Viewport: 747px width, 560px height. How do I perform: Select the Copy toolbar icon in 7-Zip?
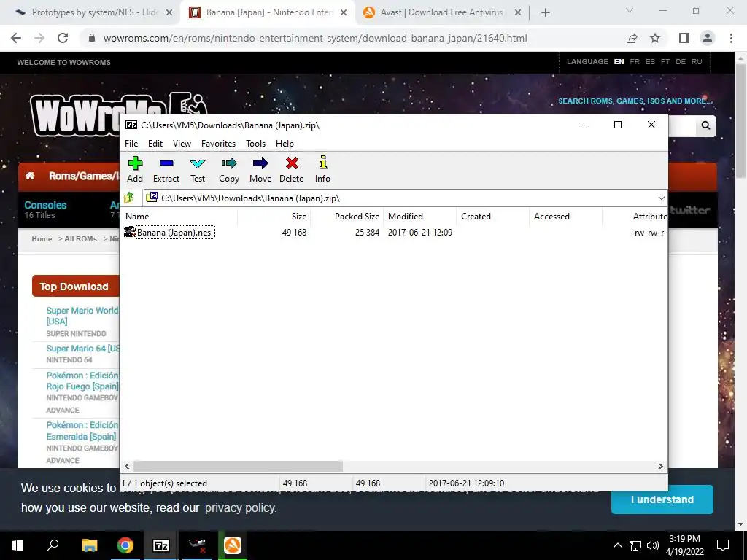pos(229,169)
